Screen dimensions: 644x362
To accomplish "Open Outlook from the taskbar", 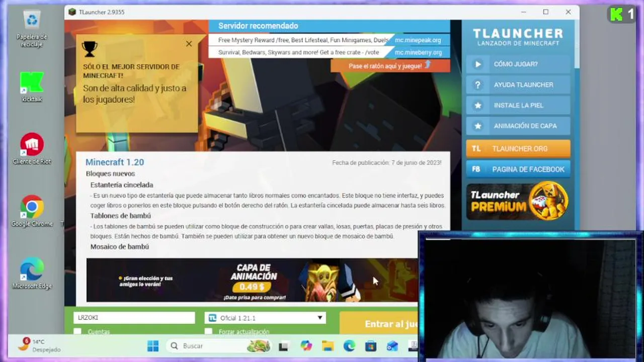I will coord(392,346).
